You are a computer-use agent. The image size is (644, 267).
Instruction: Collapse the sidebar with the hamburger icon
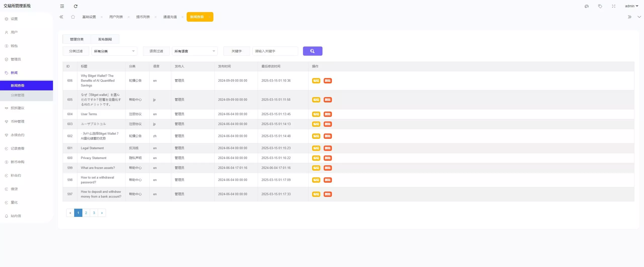[62, 6]
